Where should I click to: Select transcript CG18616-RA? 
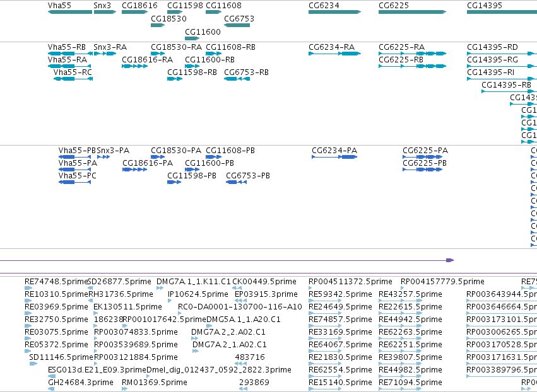tap(147, 60)
